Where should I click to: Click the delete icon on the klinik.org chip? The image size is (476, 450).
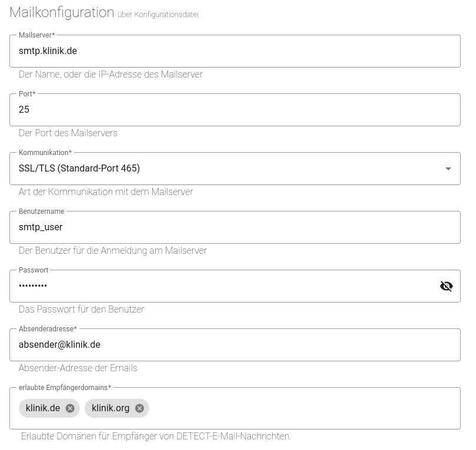pyautogui.click(x=139, y=408)
